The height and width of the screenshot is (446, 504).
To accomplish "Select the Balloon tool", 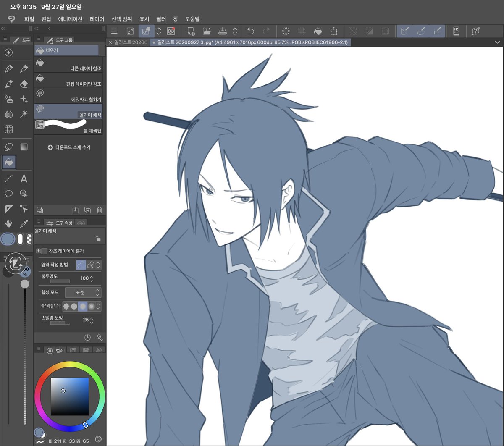I will pyautogui.click(x=9, y=194).
